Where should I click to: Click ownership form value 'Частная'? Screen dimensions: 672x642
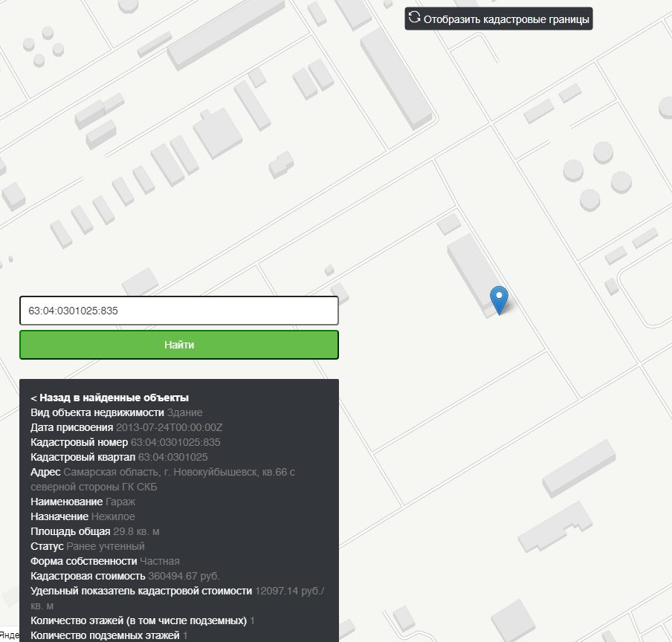click(x=160, y=561)
